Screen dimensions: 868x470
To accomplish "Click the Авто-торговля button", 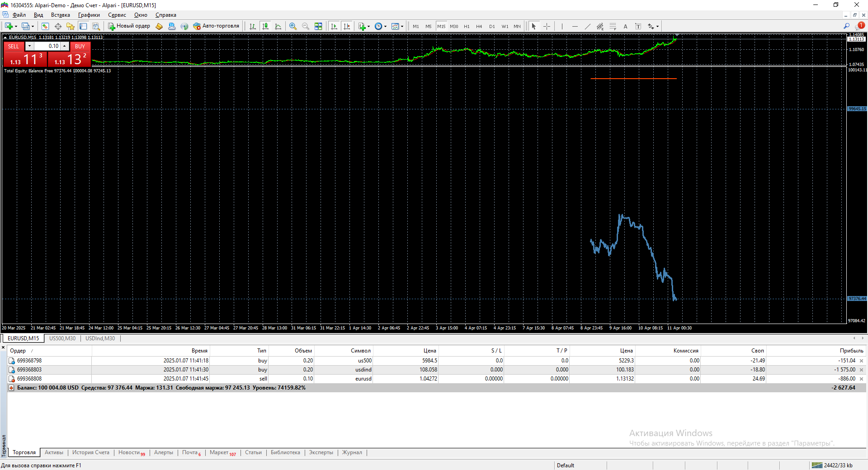I will pyautogui.click(x=216, y=26).
